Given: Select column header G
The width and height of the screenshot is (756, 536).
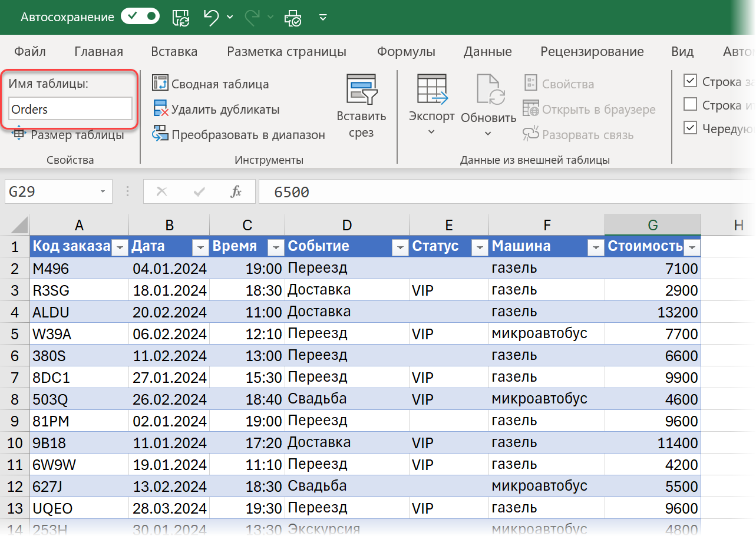Looking at the screenshot, I should 653,224.
